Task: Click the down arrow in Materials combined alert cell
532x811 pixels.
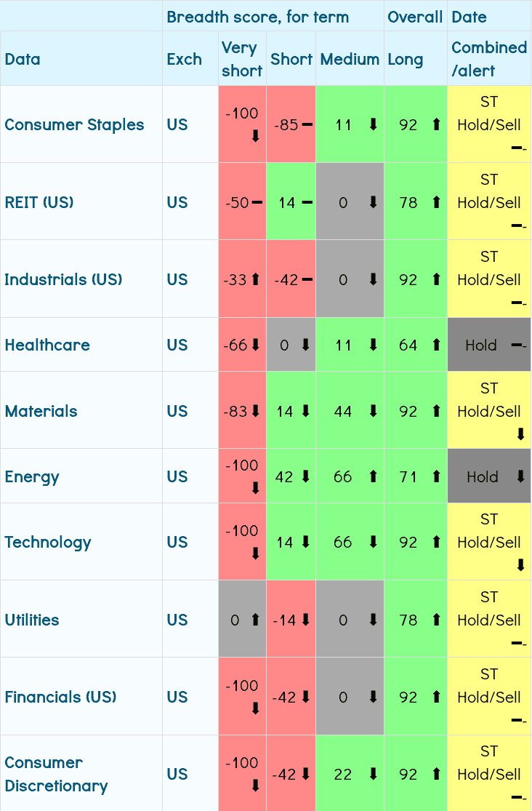Action: (520, 434)
